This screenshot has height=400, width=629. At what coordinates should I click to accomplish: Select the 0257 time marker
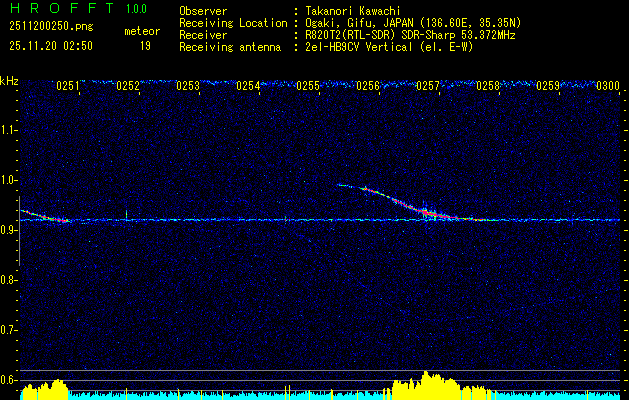[428, 87]
